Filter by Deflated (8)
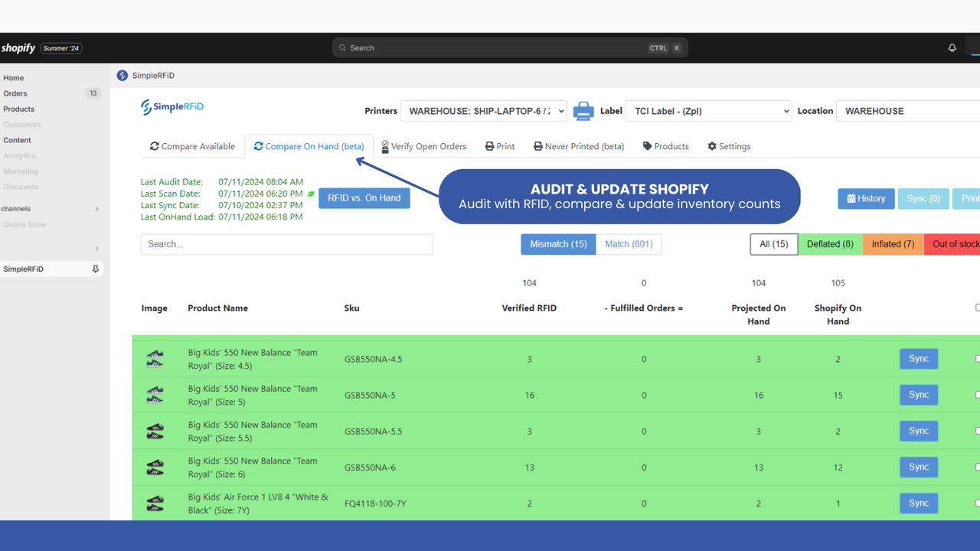980x551 pixels. (830, 244)
